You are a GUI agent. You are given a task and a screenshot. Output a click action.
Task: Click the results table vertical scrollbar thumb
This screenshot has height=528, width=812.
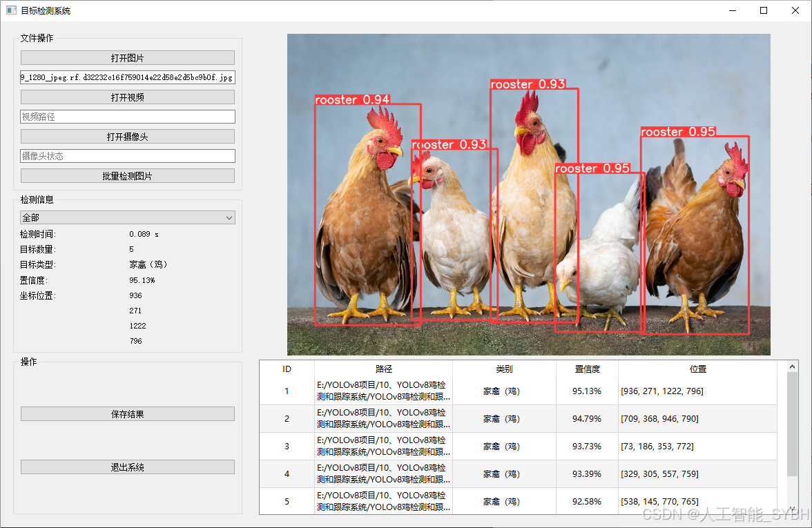pos(792,424)
